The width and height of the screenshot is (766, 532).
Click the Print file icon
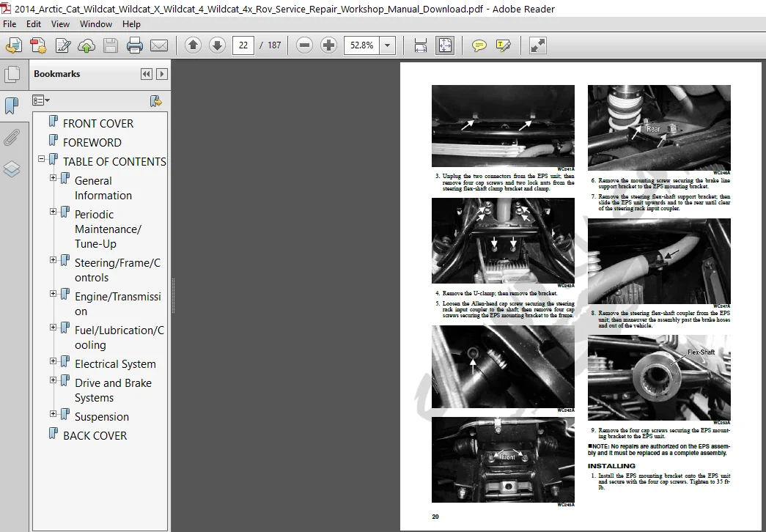coord(135,45)
